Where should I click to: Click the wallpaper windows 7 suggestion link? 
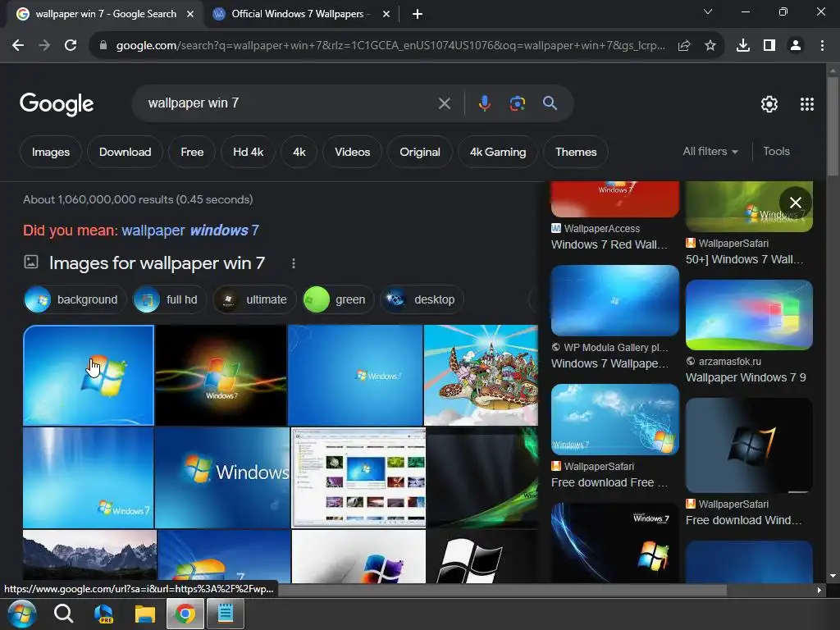tap(190, 231)
